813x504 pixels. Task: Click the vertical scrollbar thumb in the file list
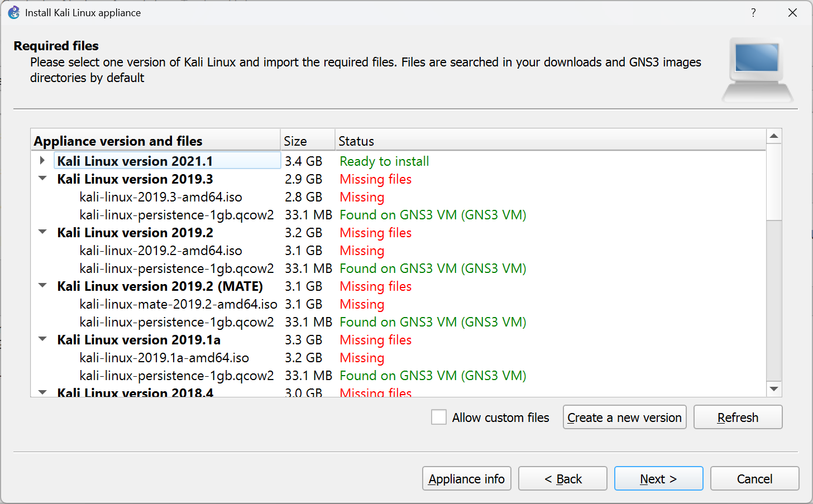[774, 181]
